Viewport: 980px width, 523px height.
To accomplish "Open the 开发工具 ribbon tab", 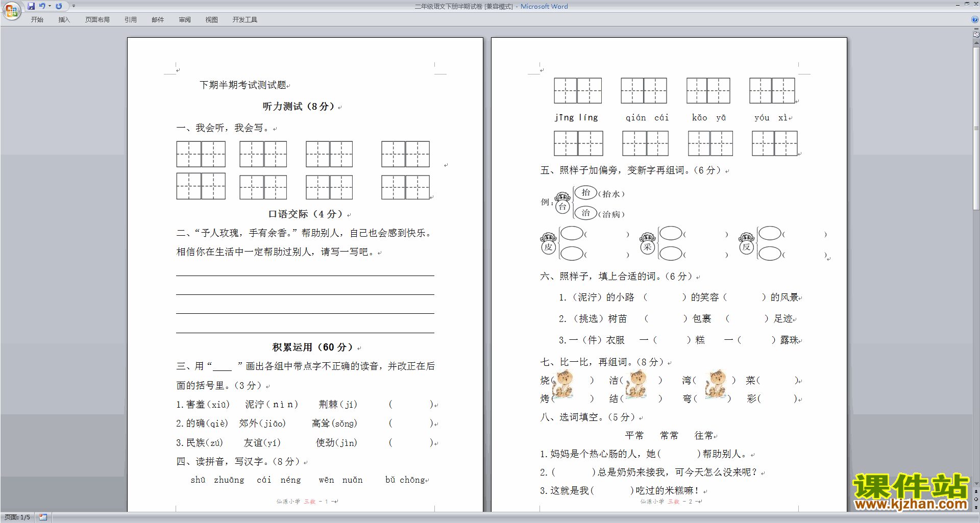I will [x=244, y=20].
